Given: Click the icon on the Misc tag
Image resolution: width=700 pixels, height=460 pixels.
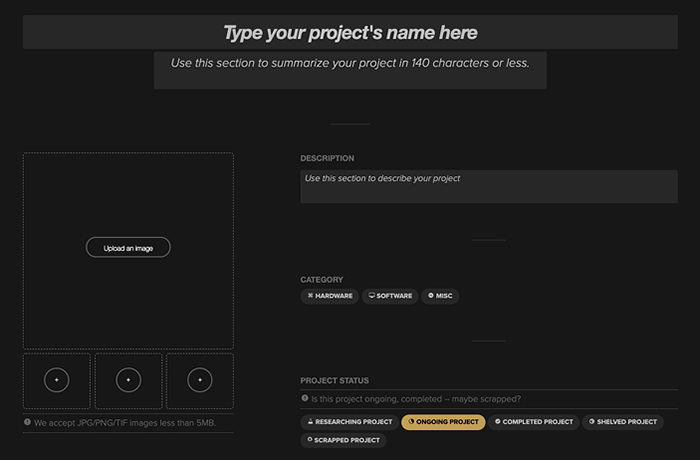Looking at the screenshot, I should pos(430,296).
